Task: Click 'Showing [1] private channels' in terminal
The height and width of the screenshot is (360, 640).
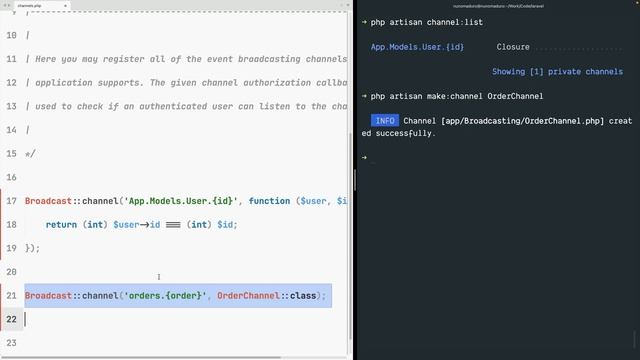Action: [557, 72]
